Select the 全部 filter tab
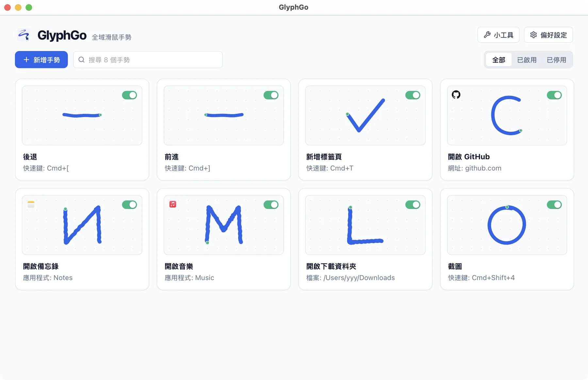This screenshot has width=588, height=380. pyautogui.click(x=499, y=60)
